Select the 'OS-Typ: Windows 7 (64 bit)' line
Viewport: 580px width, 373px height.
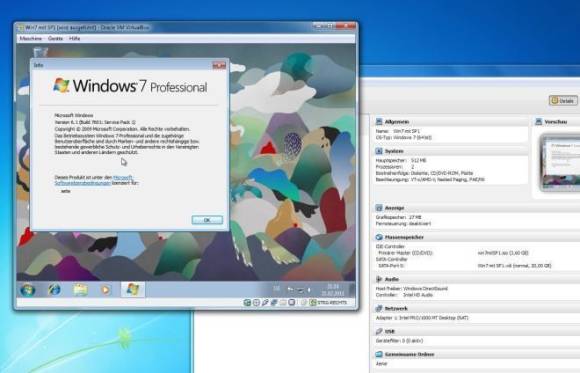(404, 138)
